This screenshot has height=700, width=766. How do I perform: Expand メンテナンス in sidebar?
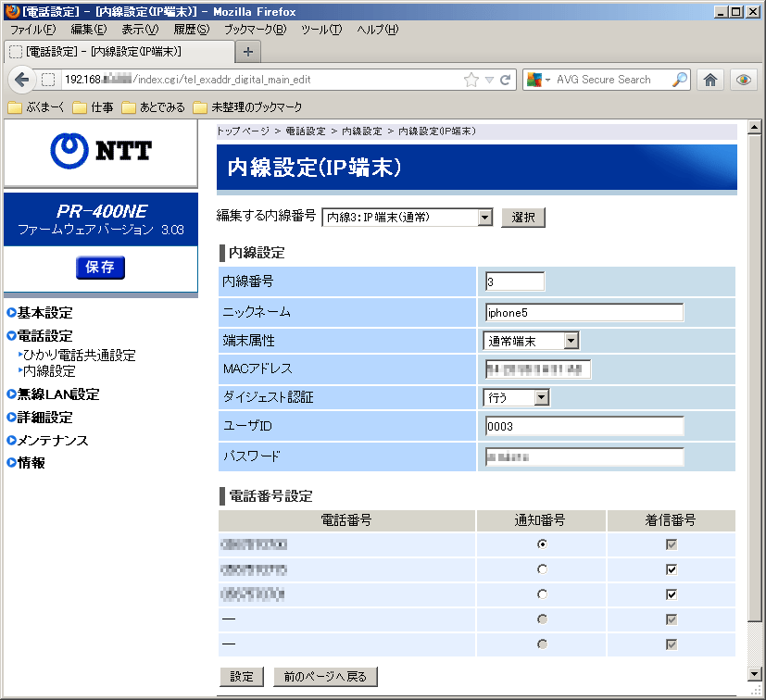click(48, 440)
